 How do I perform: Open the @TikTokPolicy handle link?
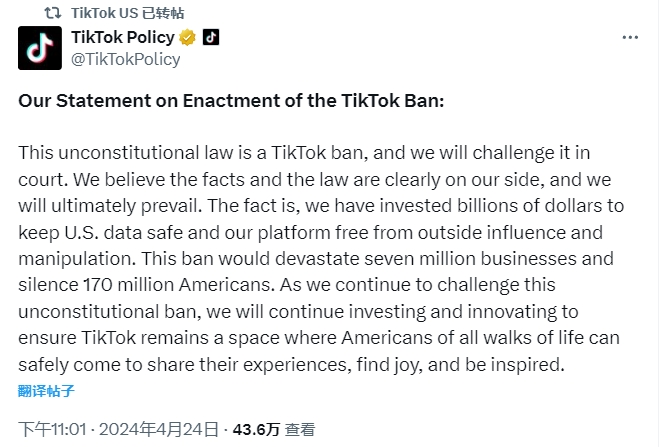click(x=125, y=59)
